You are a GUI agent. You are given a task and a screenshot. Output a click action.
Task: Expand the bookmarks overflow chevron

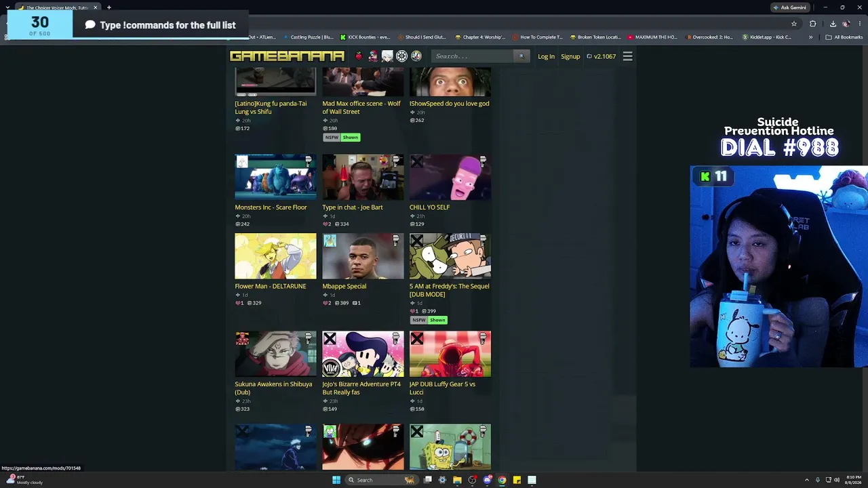[810, 37]
